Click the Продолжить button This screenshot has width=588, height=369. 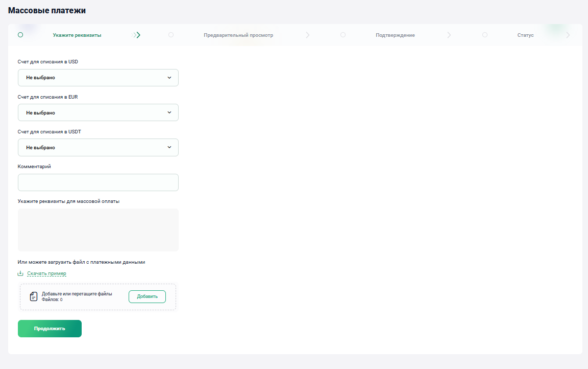[50, 329]
